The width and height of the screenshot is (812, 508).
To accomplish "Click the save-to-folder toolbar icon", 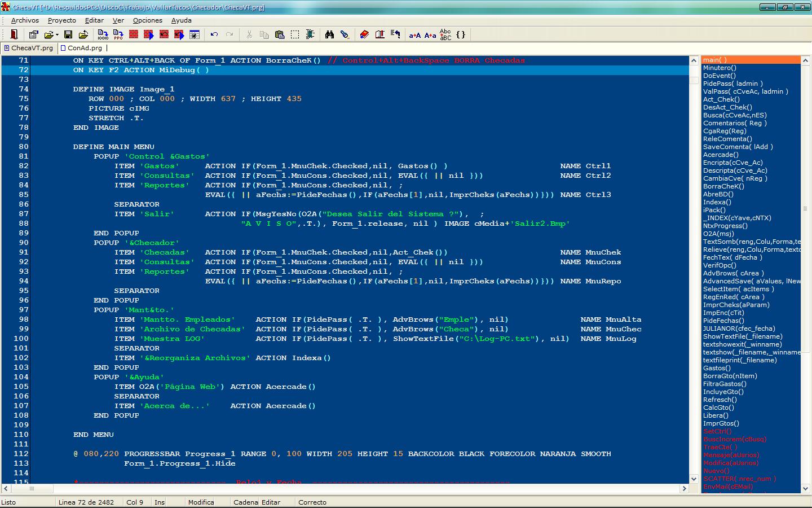I will pos(83,34).
